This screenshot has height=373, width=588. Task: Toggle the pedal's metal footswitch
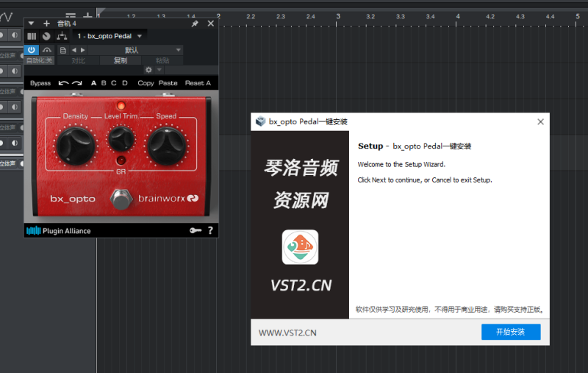121,199
